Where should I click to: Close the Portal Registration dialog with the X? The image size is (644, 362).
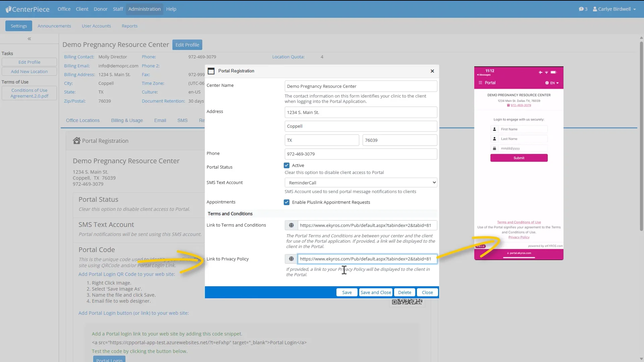432,71
